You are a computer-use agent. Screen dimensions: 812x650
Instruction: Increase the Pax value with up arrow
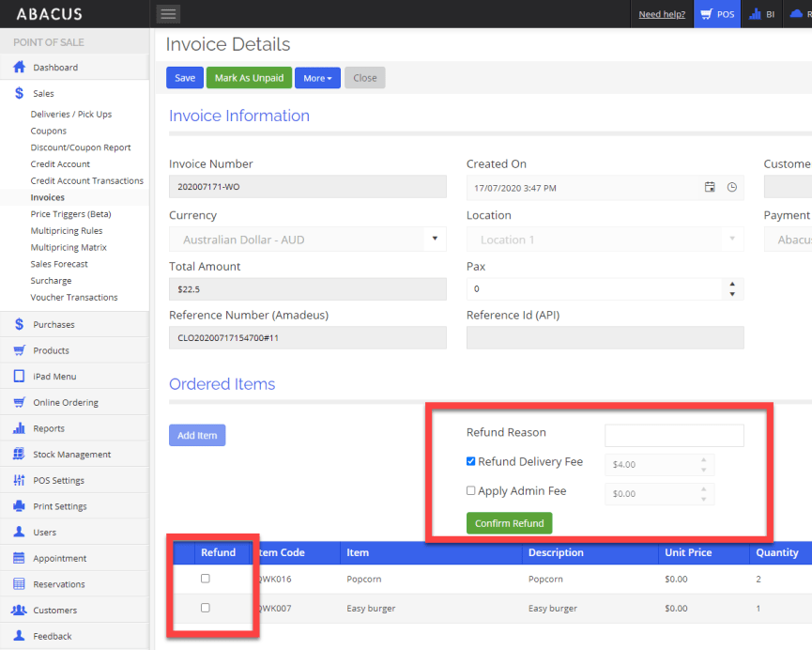click(x=732, y=284)
